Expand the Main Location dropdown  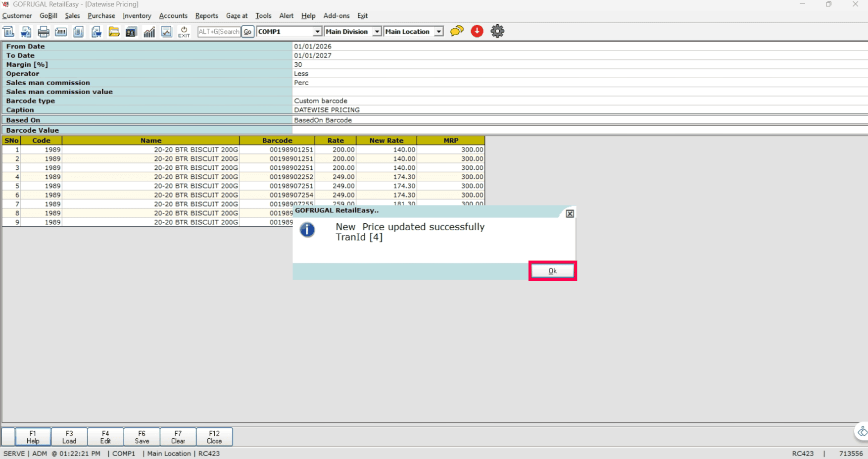[438, 32]
